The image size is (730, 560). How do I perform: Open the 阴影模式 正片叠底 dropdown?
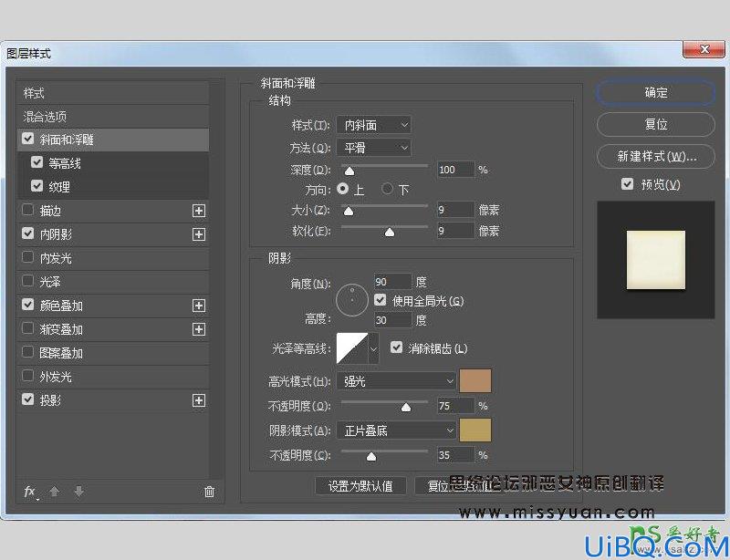click(396, 430)
